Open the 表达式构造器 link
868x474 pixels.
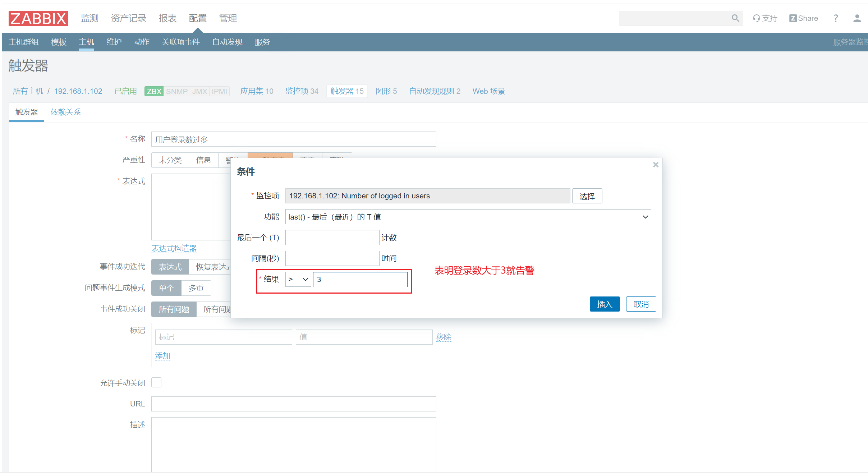click(x=174, y=248)
